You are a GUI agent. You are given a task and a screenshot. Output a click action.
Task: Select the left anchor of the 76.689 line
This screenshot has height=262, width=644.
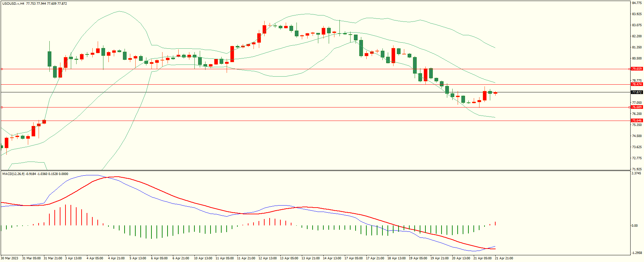coord(2,107)
